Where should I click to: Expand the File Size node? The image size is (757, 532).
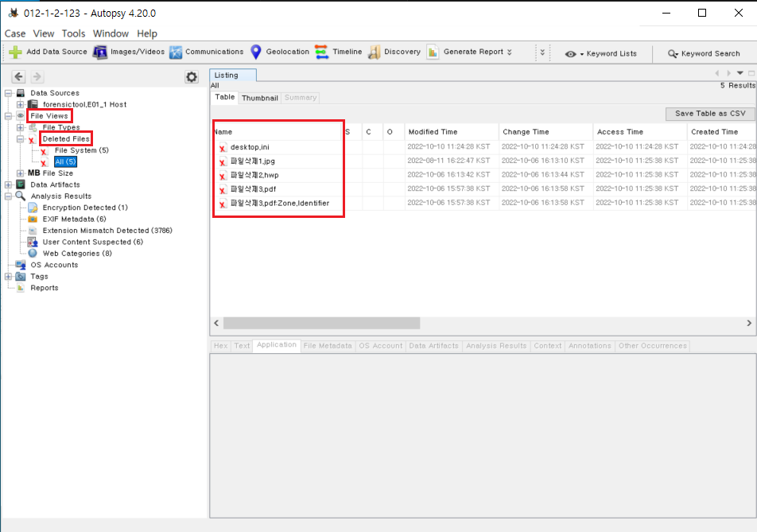tap(21, 173)
